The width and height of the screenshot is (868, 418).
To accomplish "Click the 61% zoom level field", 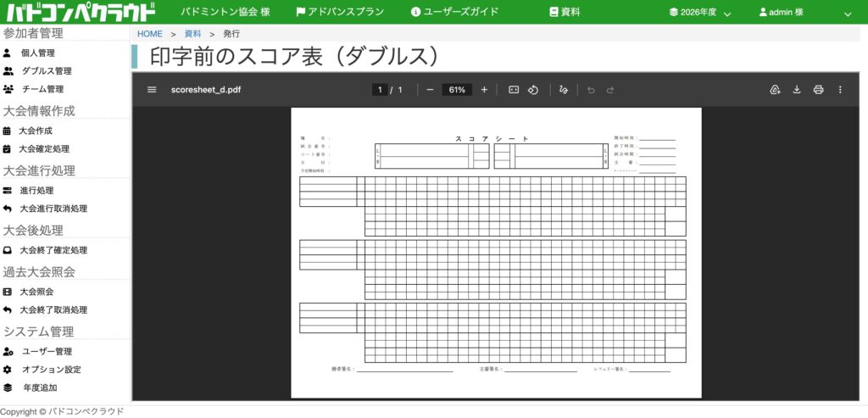I will point(457,90).
